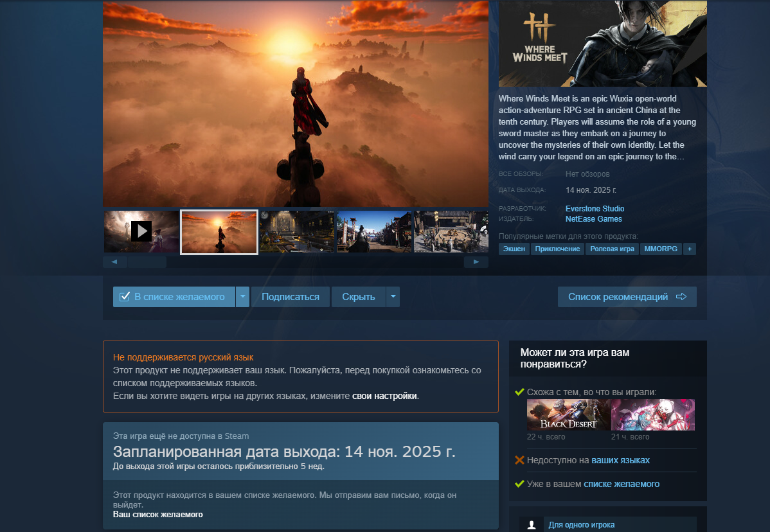Open the 'свои настройки' language settings link
This screenshot has height=532, width=770.
[x=384, y=396]
